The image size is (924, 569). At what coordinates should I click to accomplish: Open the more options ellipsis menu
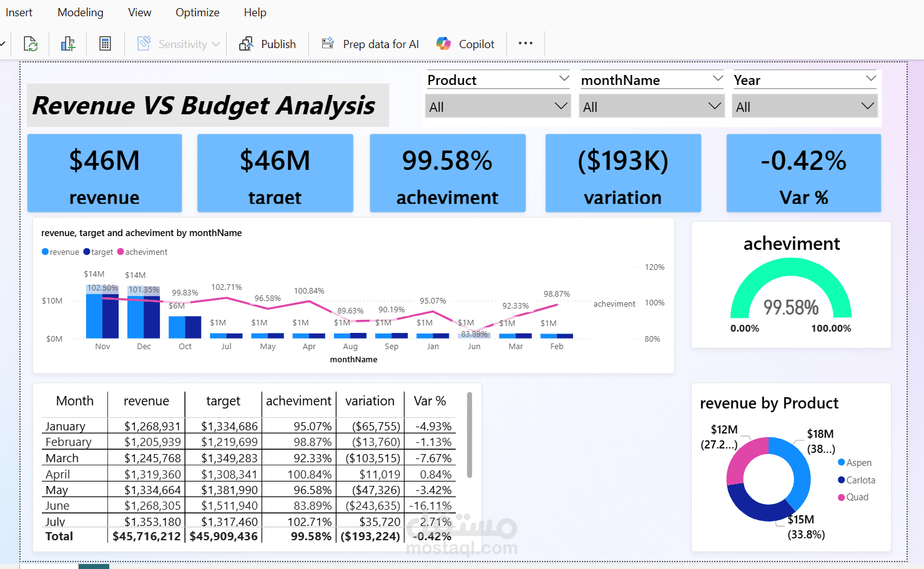(x=526, y=43)
